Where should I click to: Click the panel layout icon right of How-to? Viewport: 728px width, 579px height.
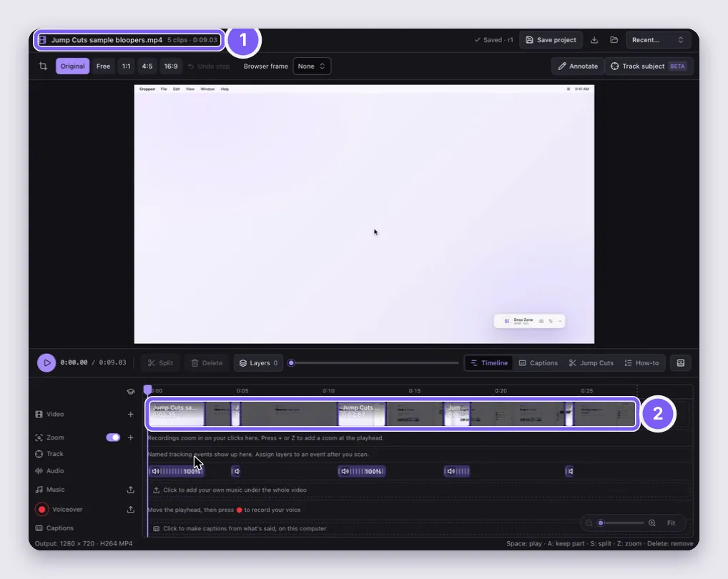[681, 363]
